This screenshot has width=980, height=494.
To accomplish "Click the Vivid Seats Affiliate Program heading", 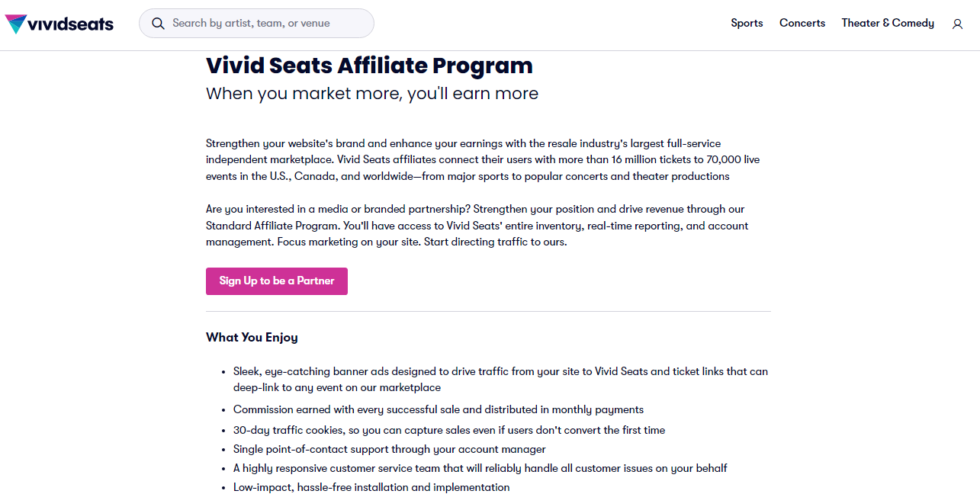I will (369, 66).
